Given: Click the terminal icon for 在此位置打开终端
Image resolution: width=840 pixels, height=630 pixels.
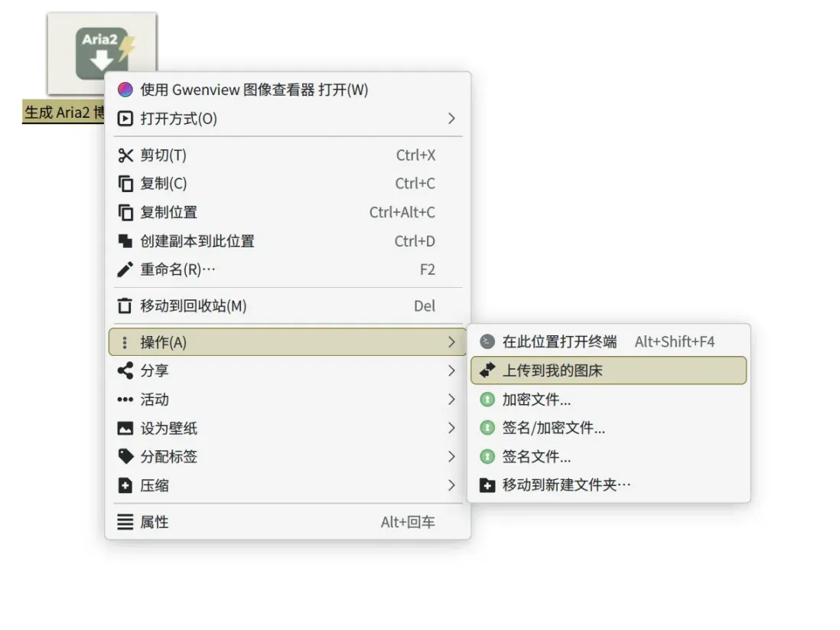Looking at the screenshot, I should 487,341.
